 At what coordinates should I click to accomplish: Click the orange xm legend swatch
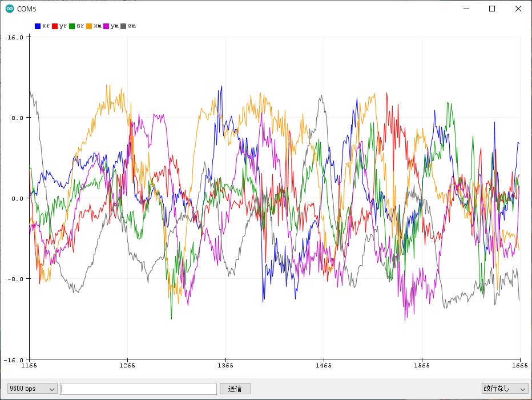point(89,26)
